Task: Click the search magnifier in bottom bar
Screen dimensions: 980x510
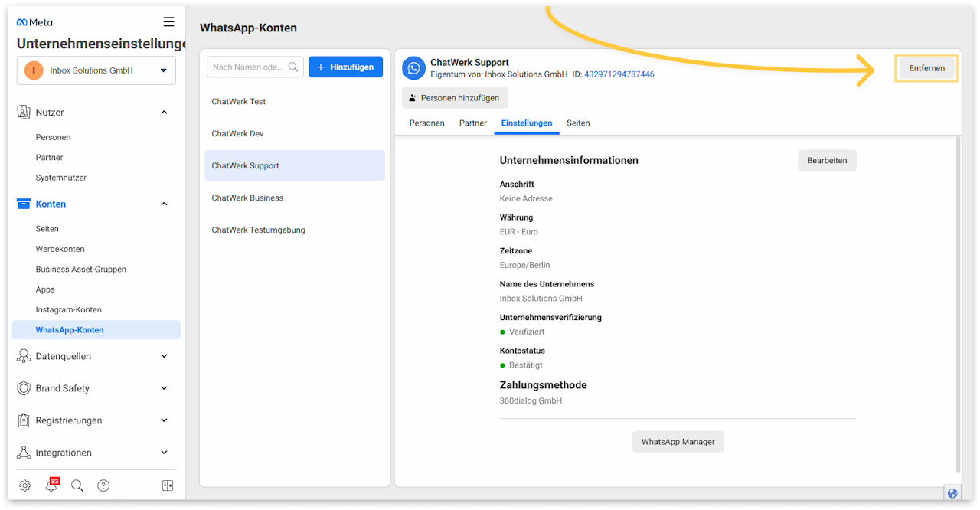Action: pyautogui.click(x=77, y=485)
